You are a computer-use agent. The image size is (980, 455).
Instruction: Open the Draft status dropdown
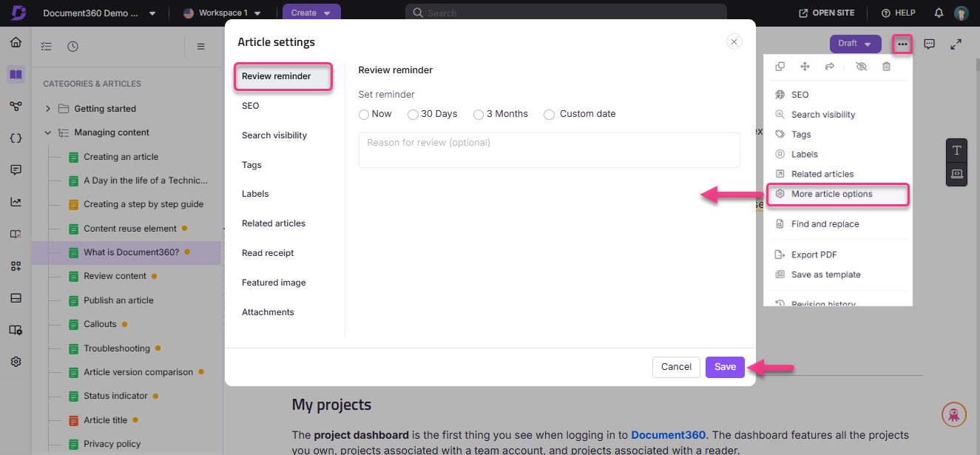click(855, 43)
